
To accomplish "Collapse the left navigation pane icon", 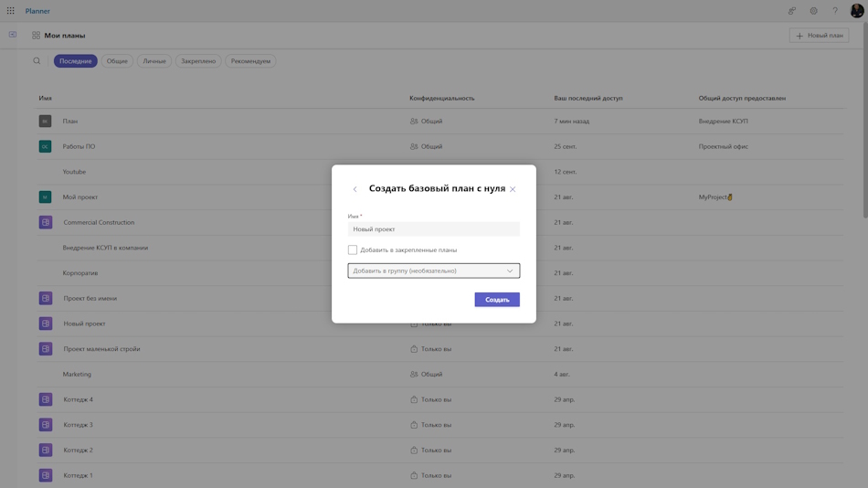I will pos(13,35).
